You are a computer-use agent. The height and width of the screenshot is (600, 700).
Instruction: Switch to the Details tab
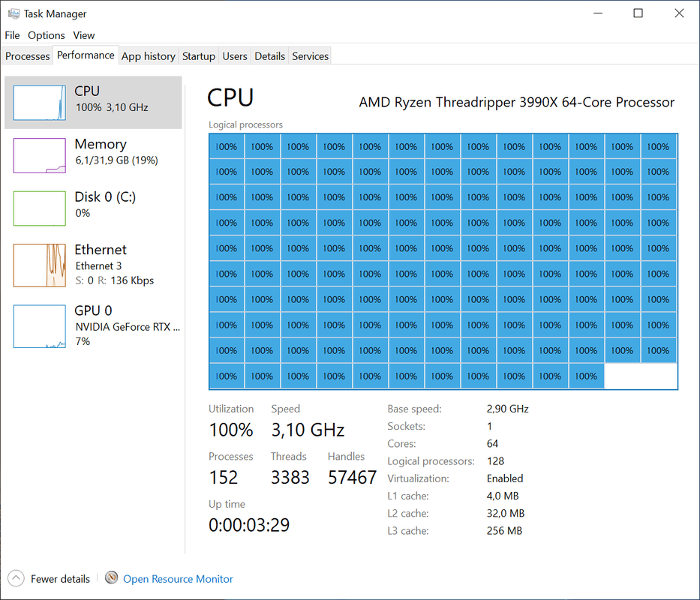(269, 55)
